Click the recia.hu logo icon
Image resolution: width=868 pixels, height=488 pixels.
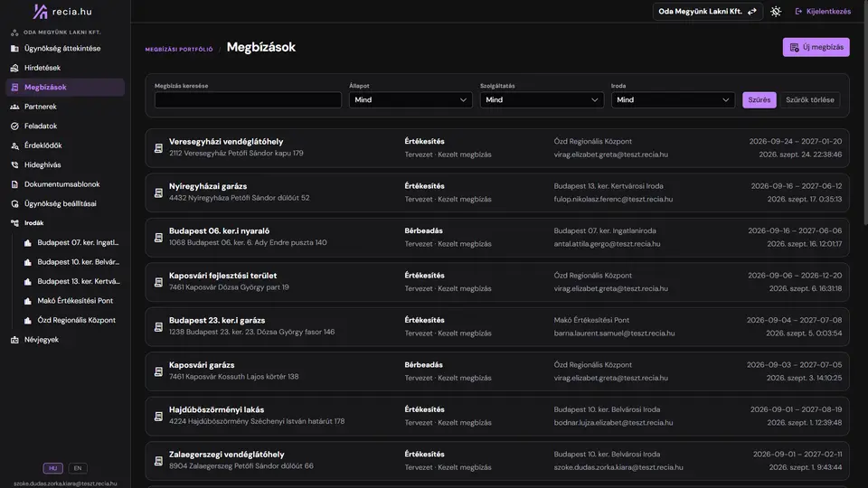point(41,11)
